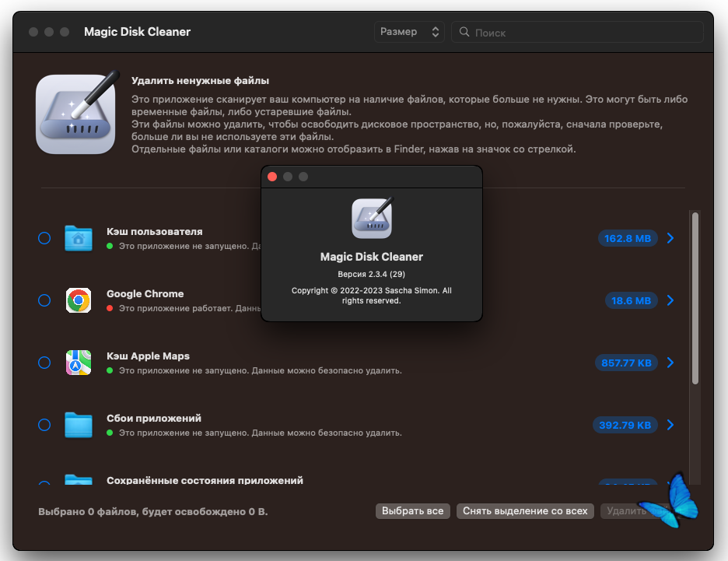Expand Кэш пользователя details chevron
728x561 pixels.
coord(670,238)
